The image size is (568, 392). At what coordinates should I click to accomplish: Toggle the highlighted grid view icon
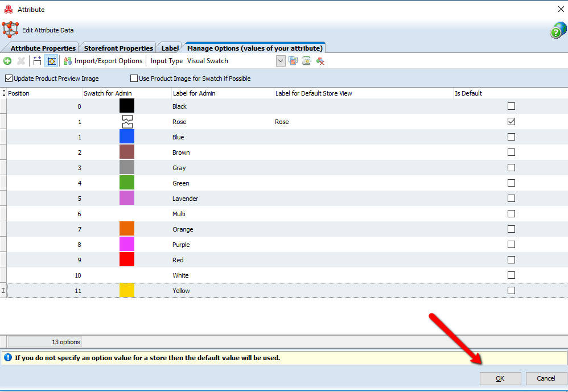pyautogui.click(x=51, y=61)
